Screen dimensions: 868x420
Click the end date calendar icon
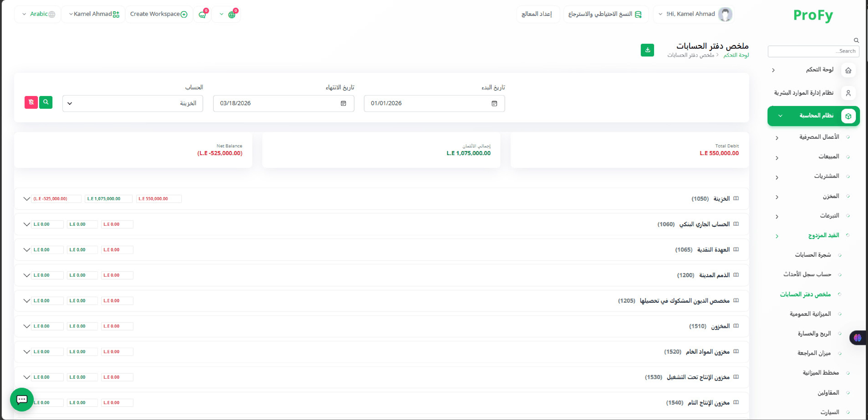click(x=343, y=103)
